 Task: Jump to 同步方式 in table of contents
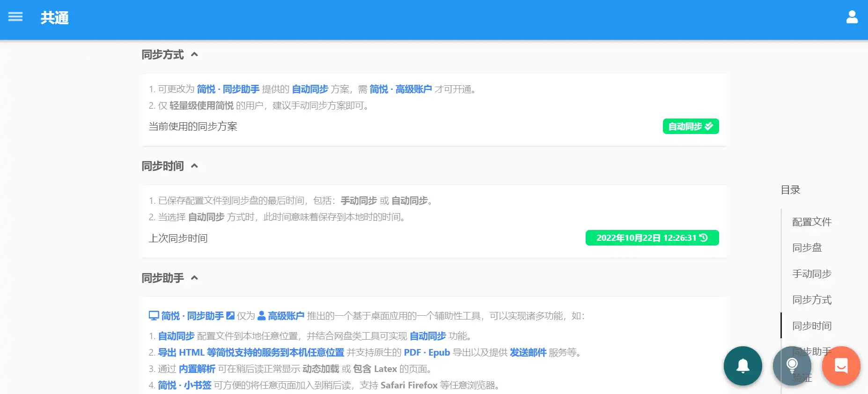tap(812, 300)
